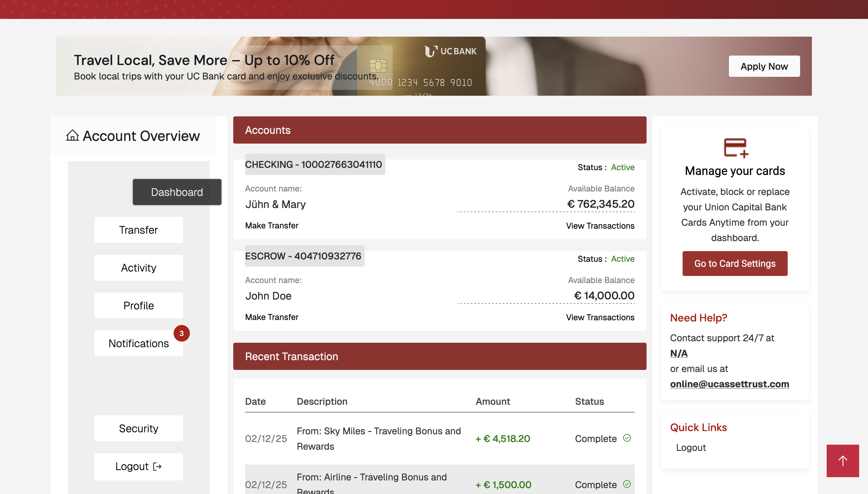
Task: Click the € 14,000.00 balance
Action: point(604,295)
